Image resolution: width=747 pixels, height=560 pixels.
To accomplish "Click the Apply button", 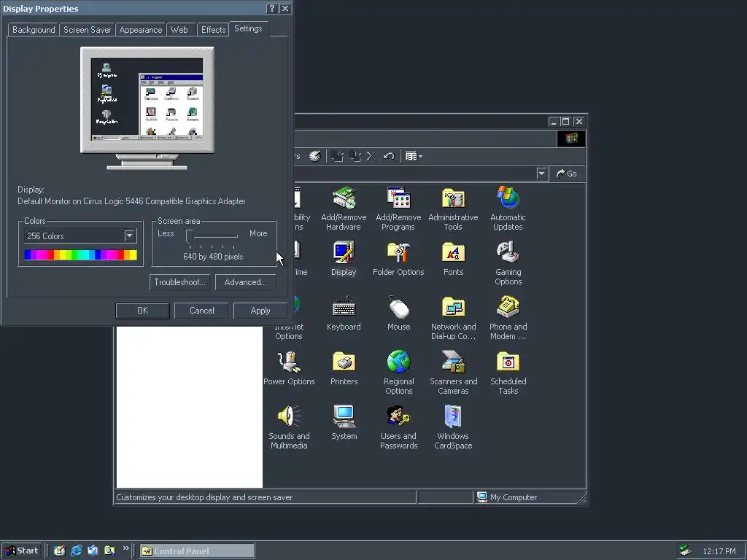I will pos(260,311).
